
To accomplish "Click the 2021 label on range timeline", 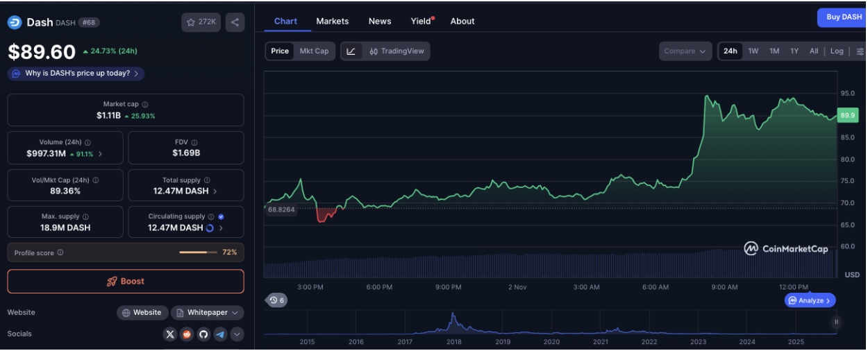I will pos(601,342).
